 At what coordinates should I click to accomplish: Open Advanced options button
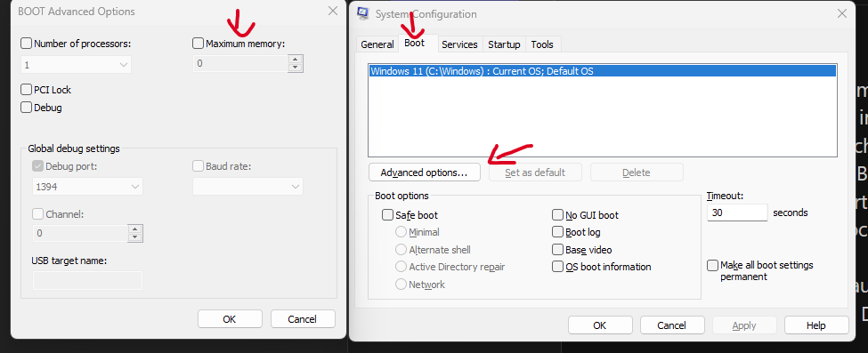(x=424, y=172)
